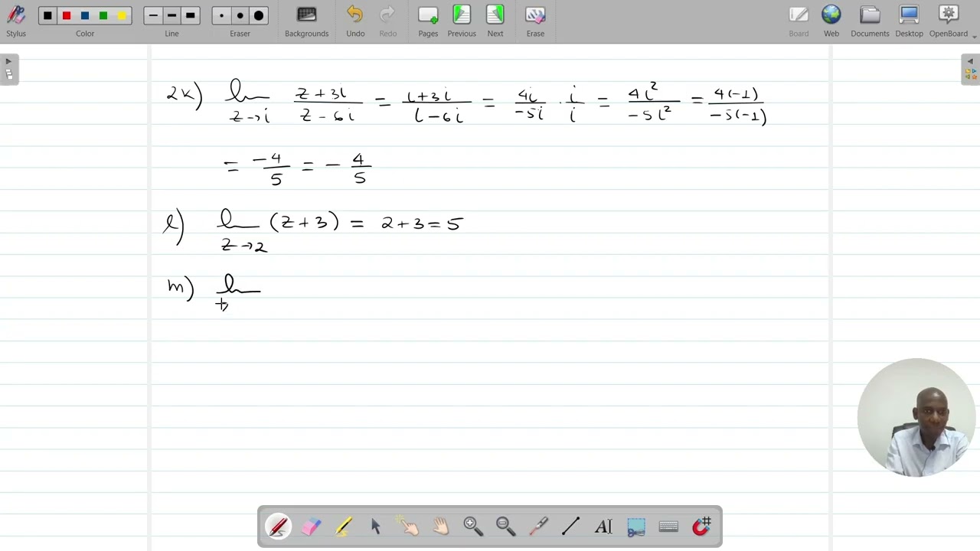Open the Stylus palette toggle
Screen dimensions: 980x551
(x=16, y=21)
